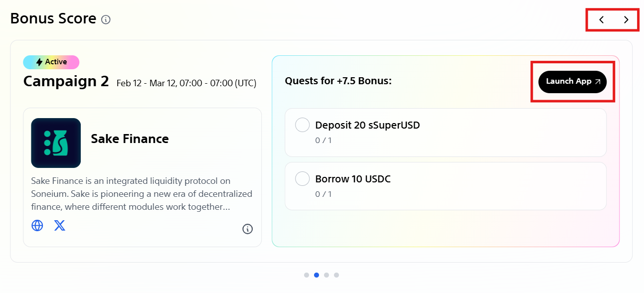This screenshot has height=293, width=644.
Task: Select the Borrow 10 USDC circle
Action: click(x=303, y=178)
